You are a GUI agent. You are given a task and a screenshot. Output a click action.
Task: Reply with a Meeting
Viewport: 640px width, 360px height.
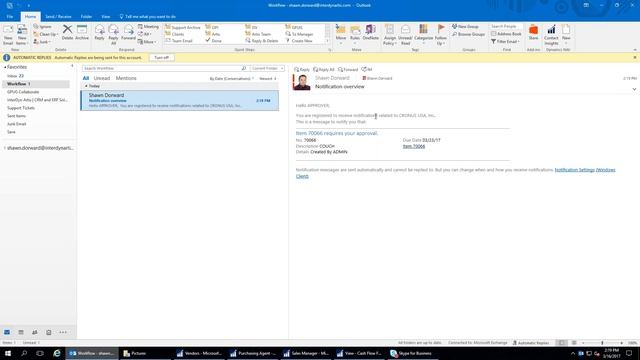[x=148, y=27]
